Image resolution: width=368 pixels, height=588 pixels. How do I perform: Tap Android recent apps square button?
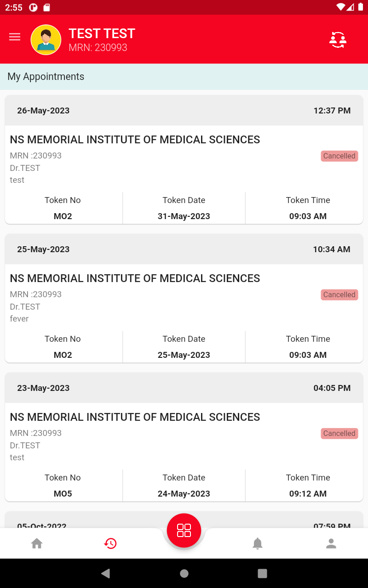[262, 573]
